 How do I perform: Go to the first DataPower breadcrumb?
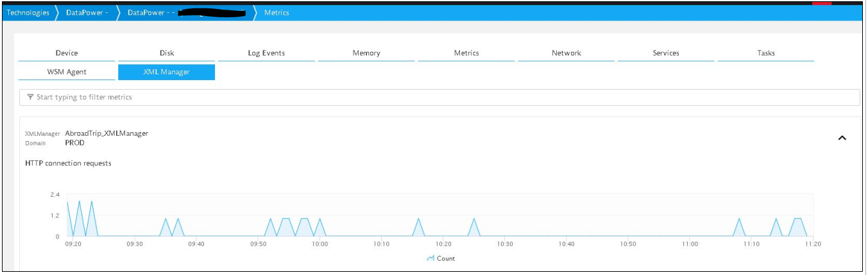[x=87, y=13]
